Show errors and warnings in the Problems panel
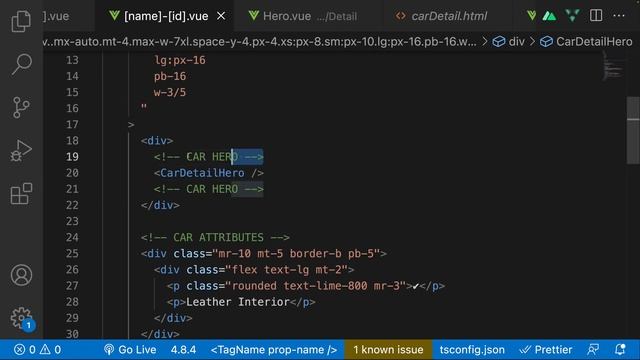 click(x=37, y=350)
